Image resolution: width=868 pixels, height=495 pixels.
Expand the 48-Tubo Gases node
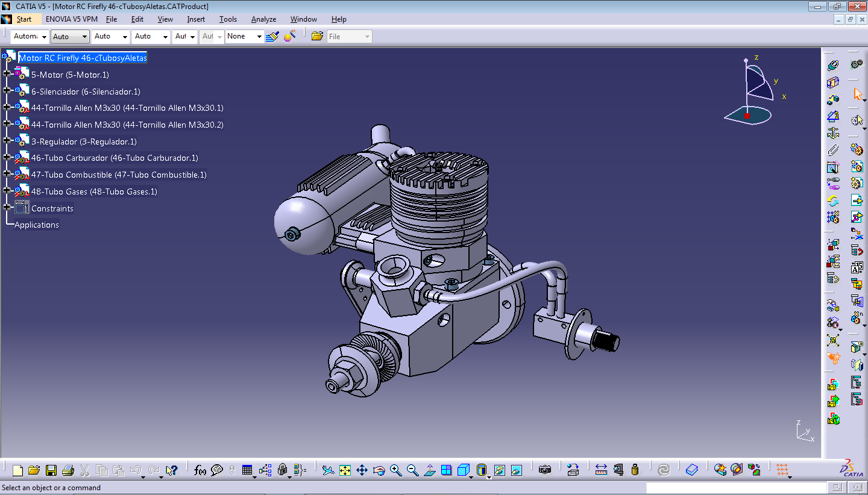pos(7,190)
